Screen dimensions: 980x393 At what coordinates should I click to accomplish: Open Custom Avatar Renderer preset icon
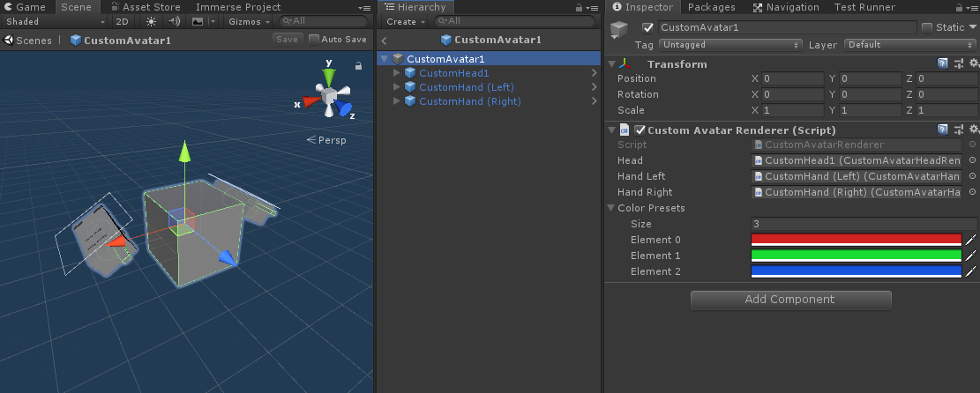point(959,130)
